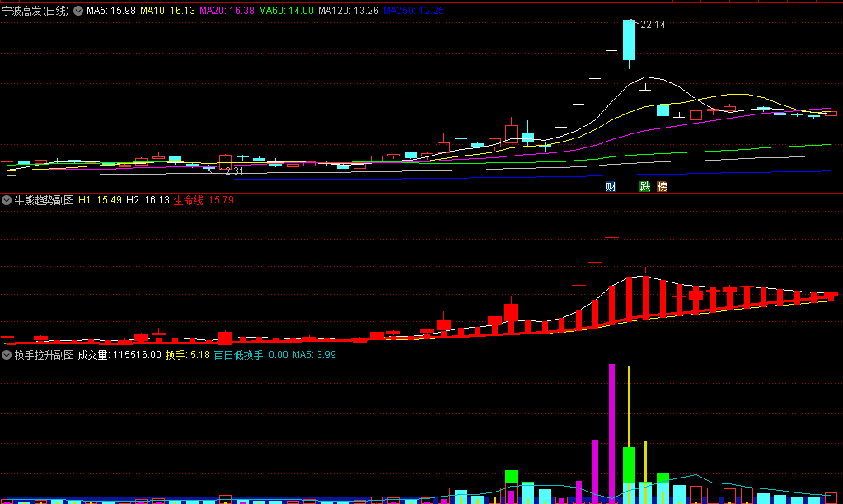Select the MA10: 16.13 label
Screen dimensions: 843x504
[x=167, y=11]
